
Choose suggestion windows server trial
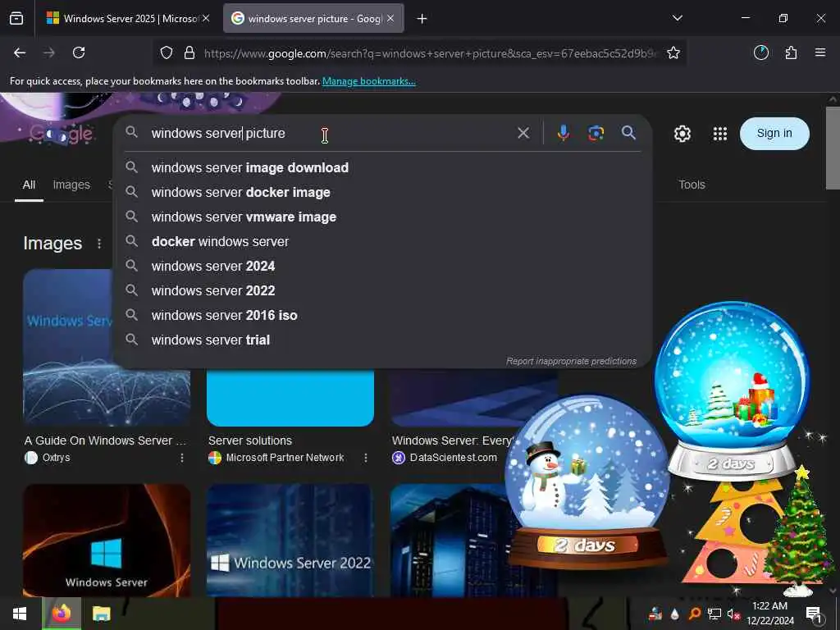click(382, 340)
